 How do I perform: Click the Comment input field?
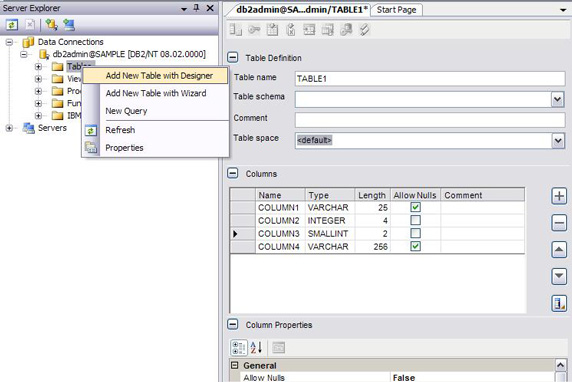(430, 120)
